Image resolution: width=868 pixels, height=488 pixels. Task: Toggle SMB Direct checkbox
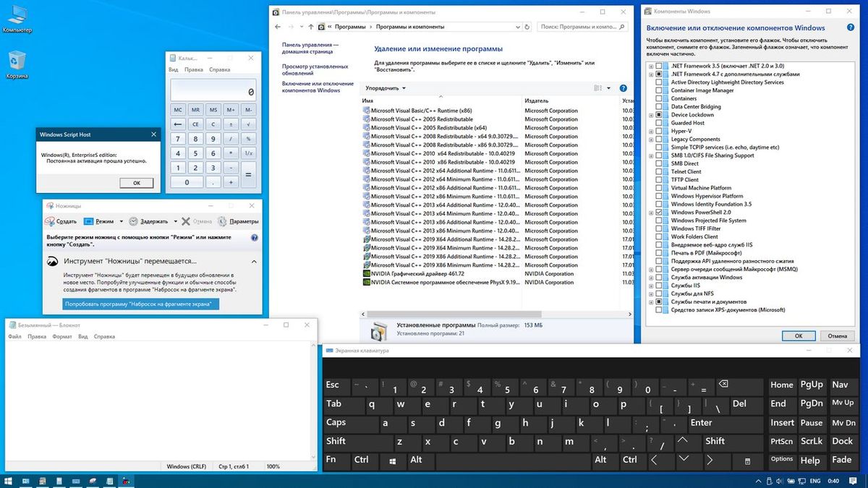click(x=658, y=163)
